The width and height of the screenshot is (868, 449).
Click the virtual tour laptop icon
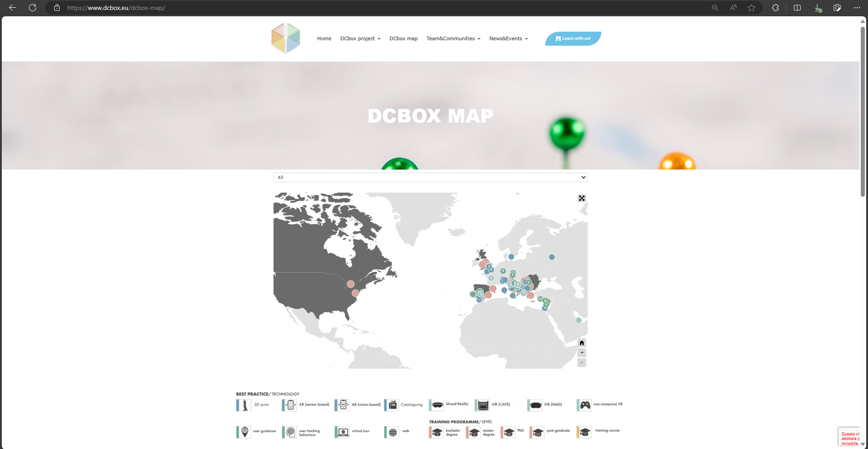coord(343,432)
